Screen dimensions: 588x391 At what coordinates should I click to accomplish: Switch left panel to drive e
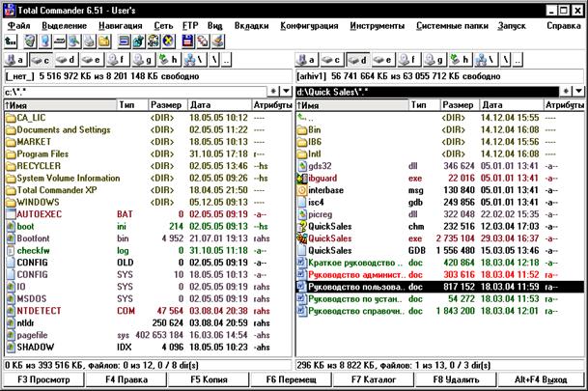[x=91, y=60]
